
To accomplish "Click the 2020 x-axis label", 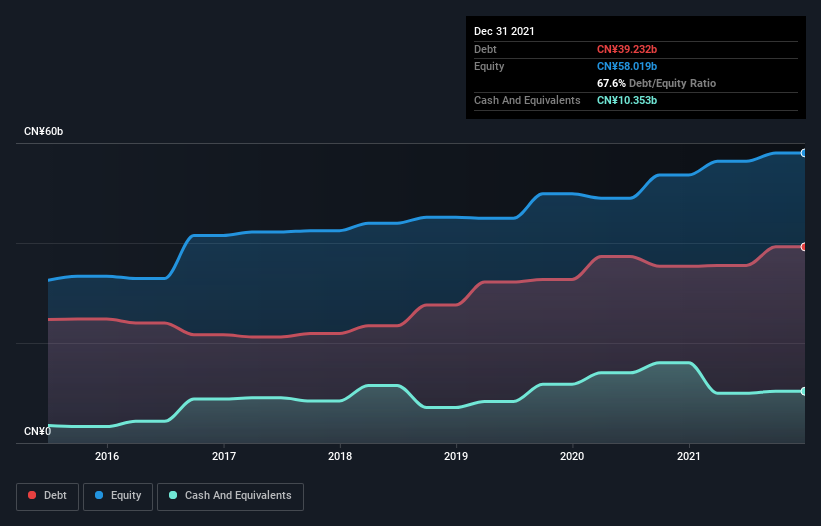I will (572, 456).
